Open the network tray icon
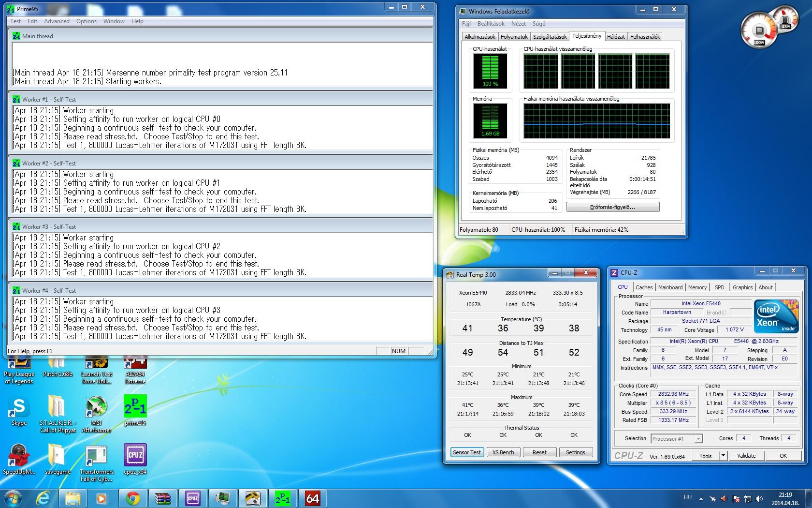The height and width of the screenshot is (508, 812). tap(748, 499)
